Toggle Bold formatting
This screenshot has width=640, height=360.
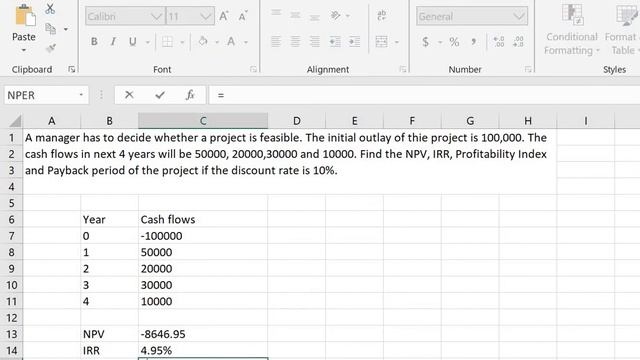click(94, 42)
